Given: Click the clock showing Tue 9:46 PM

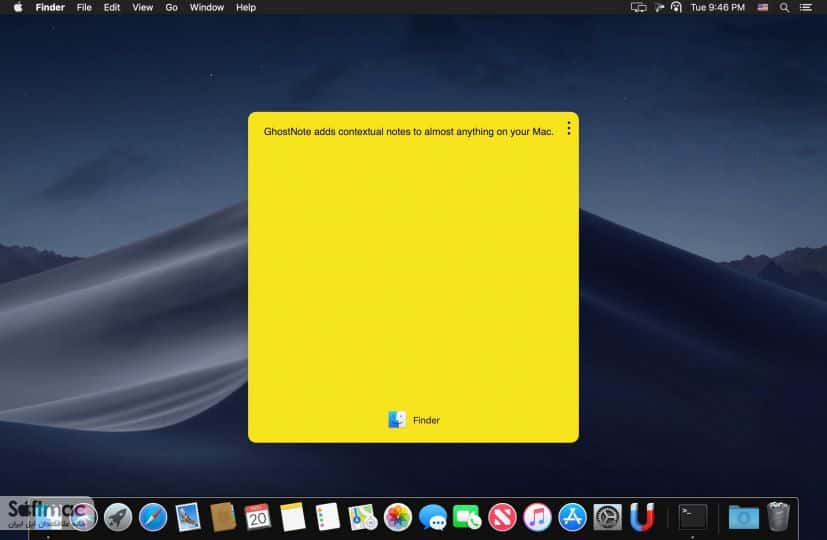Looking at the screenshot, I should 718,7.
